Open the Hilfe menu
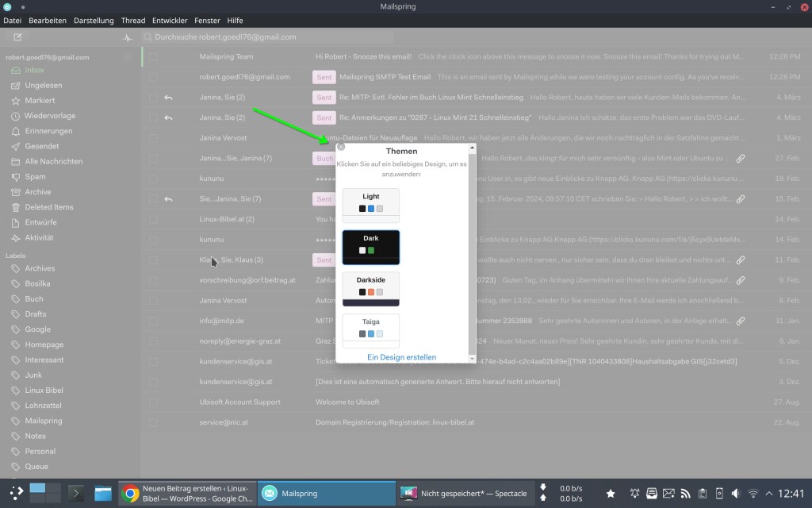Image resolution: width=812 pixels, height=508 pixels. 235,20
